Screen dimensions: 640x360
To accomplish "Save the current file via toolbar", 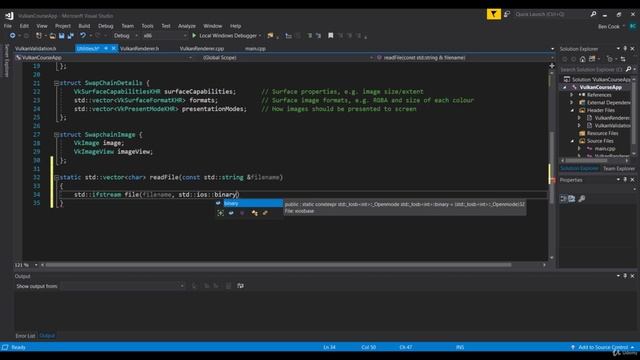I will tap(62, 36).
